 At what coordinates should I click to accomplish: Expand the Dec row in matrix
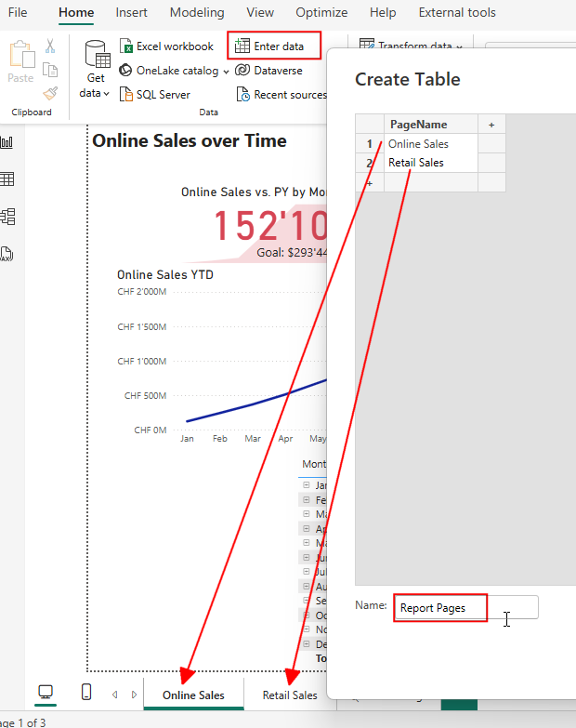306,644
